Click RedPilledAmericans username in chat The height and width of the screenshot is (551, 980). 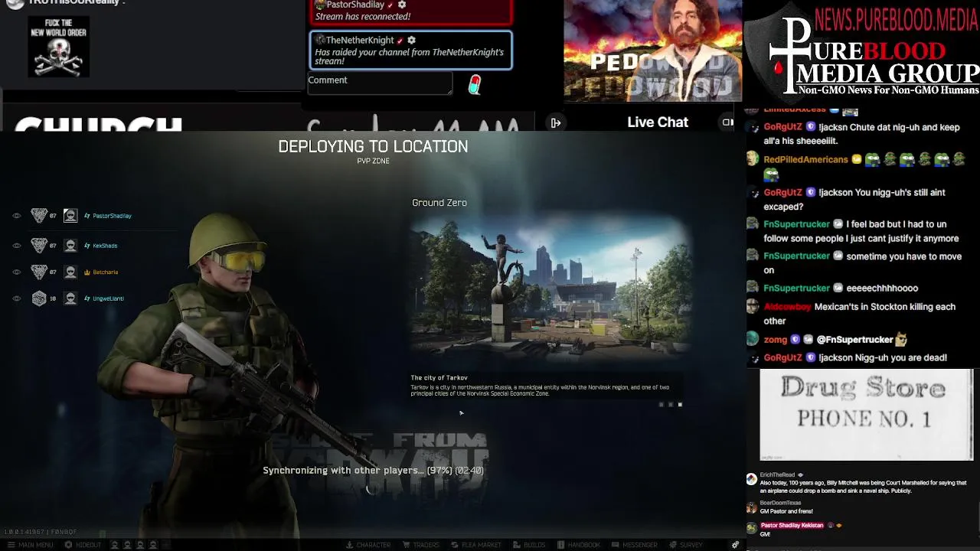(805, 159)
